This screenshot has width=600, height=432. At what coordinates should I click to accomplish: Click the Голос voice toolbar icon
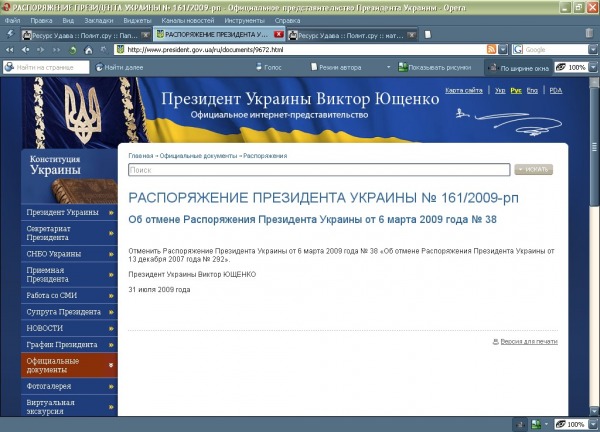pos(258,67)
